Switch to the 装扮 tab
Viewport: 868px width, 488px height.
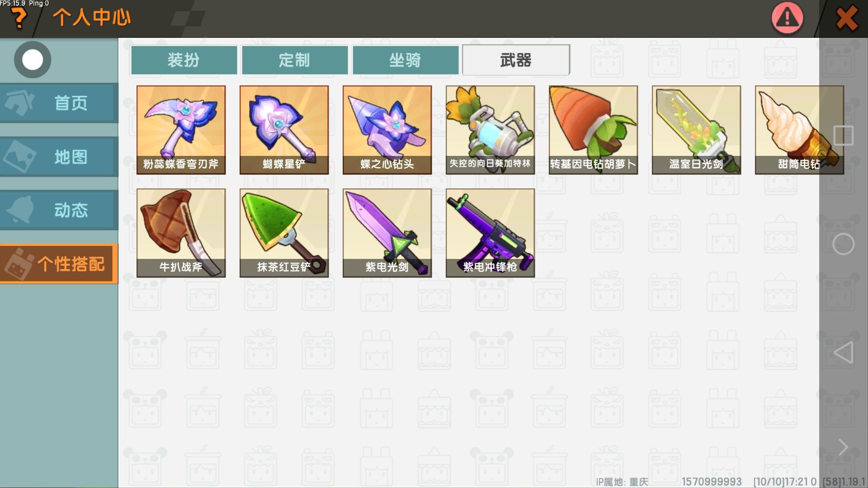(184, 60)
